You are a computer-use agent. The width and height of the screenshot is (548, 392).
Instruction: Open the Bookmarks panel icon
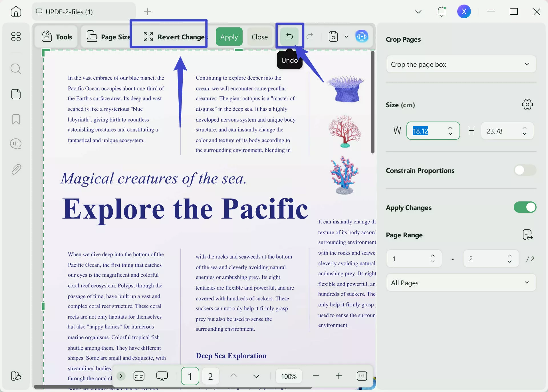pyautogui.click(x=16, y=119)
